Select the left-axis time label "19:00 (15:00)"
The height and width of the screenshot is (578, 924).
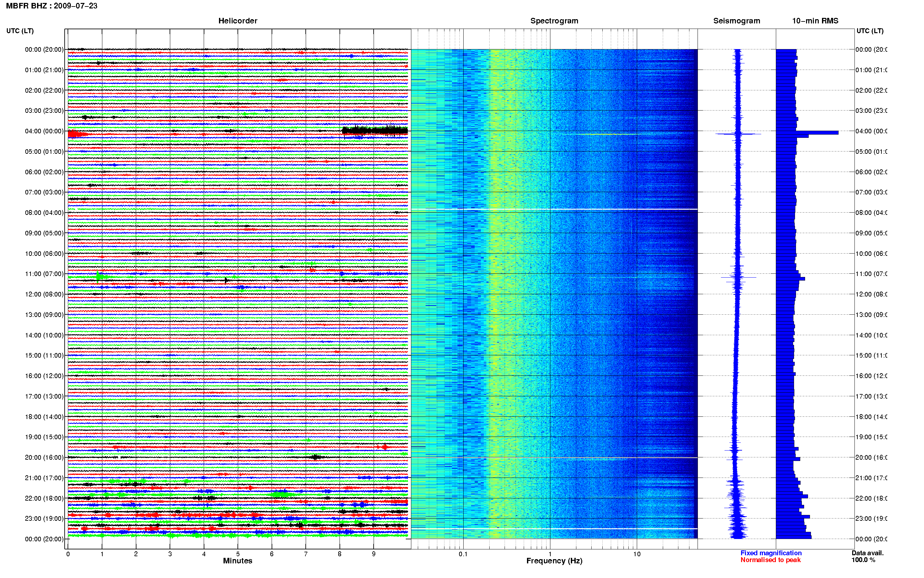point(44,437)
